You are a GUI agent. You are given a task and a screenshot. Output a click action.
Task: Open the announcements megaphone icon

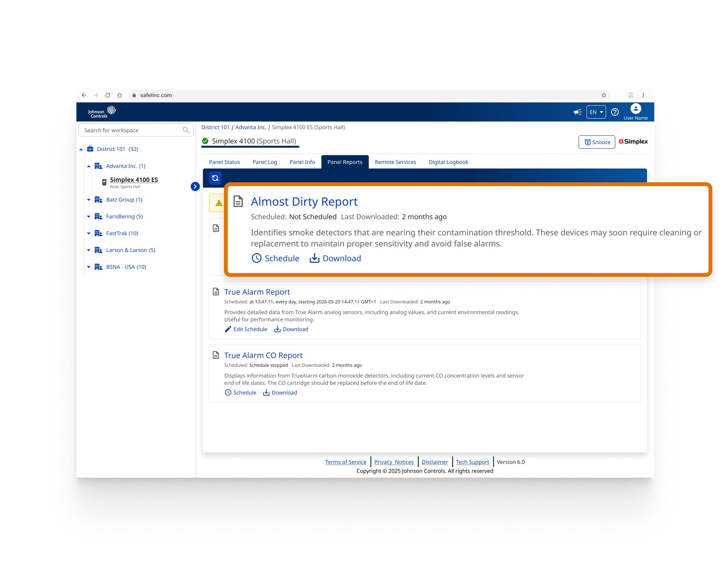coord(577,112)
